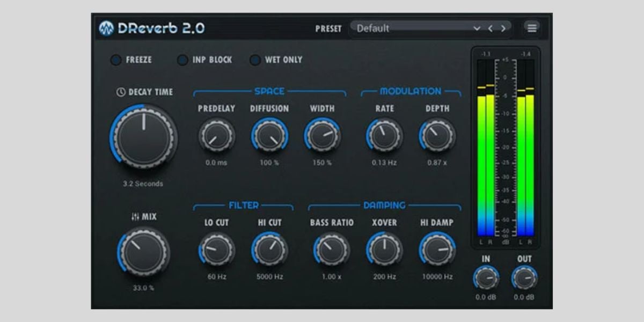Click the -1.1 input peak readout
The width and height of the screenshot is (644, 322).
(x=486, y=54)
